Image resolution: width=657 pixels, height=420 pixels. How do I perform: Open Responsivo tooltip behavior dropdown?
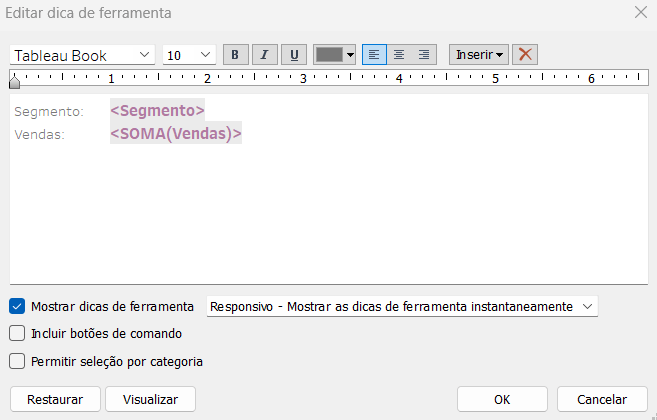(402, 306)
